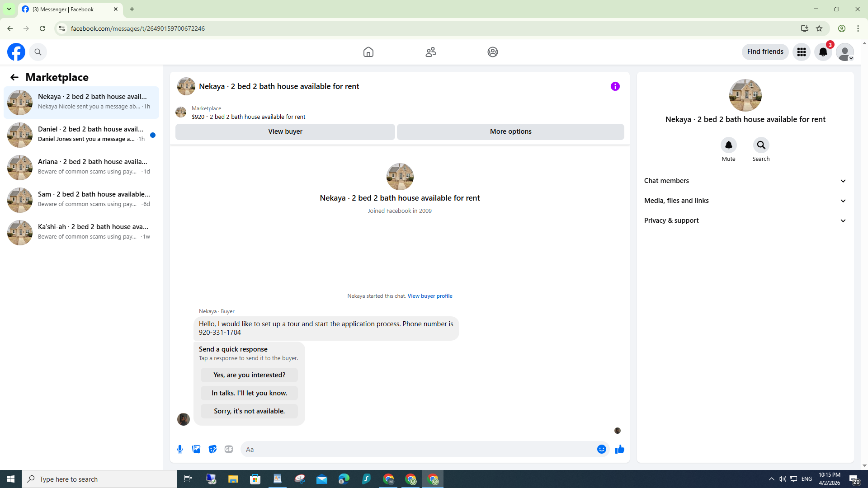The height and width of the screenshot is (488, 868).
Task: Open Sam conversation in chat list
Action: click(81, 200)
